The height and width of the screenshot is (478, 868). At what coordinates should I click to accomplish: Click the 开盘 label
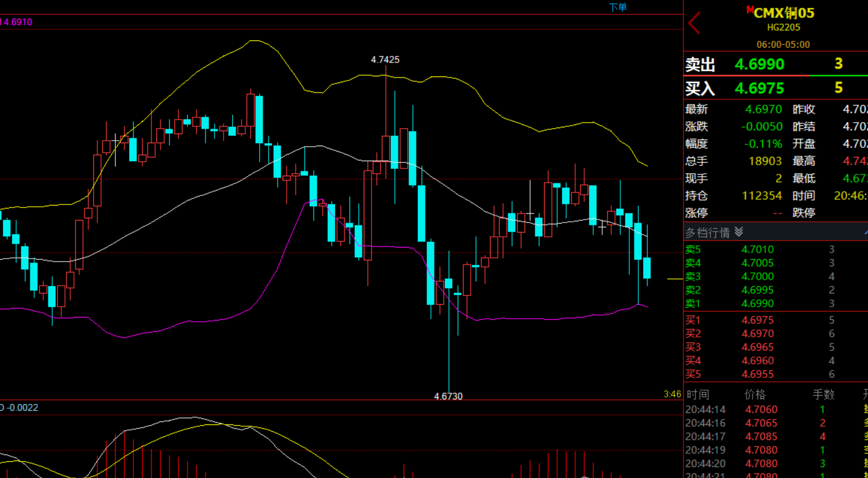click(x=804, y=144)
